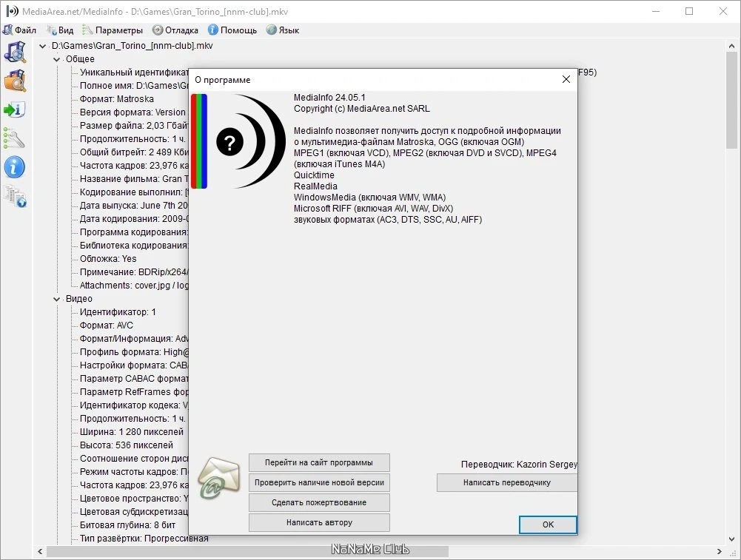
Task: Click the vertical scrollbar down arrow
Action: (732, 539)
